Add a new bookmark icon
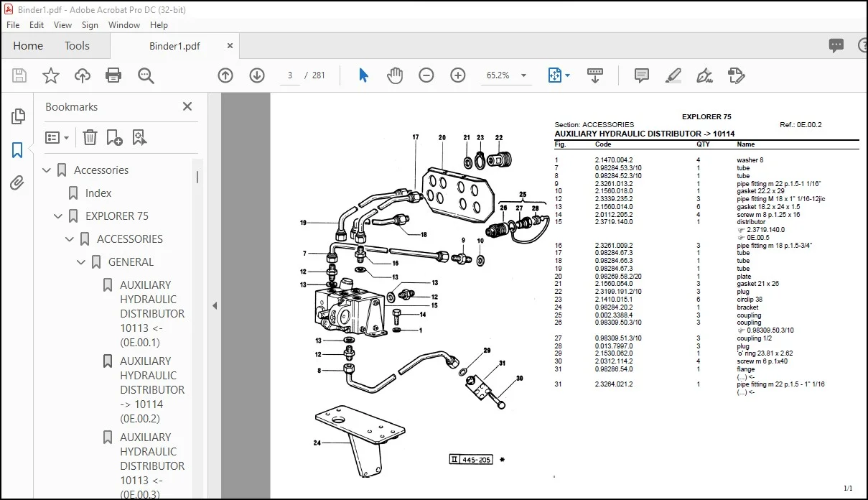This screenshot has height=500, width=868. 114,137
